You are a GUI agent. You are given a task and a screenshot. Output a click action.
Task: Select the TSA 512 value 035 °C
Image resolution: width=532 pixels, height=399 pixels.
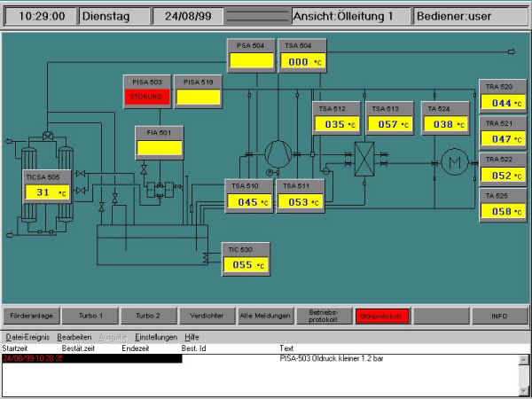(x=337, y=124)
